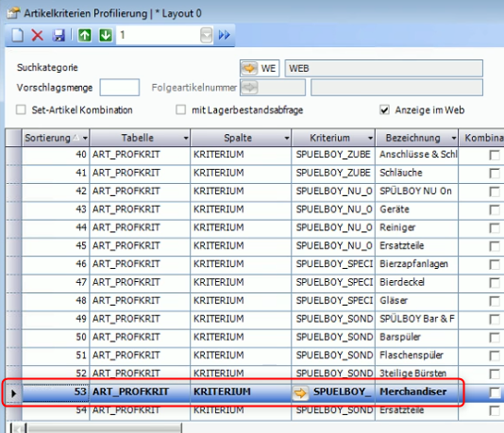
Task: Click the Vorschlagsmenge input field
Action: coord(120,88)
